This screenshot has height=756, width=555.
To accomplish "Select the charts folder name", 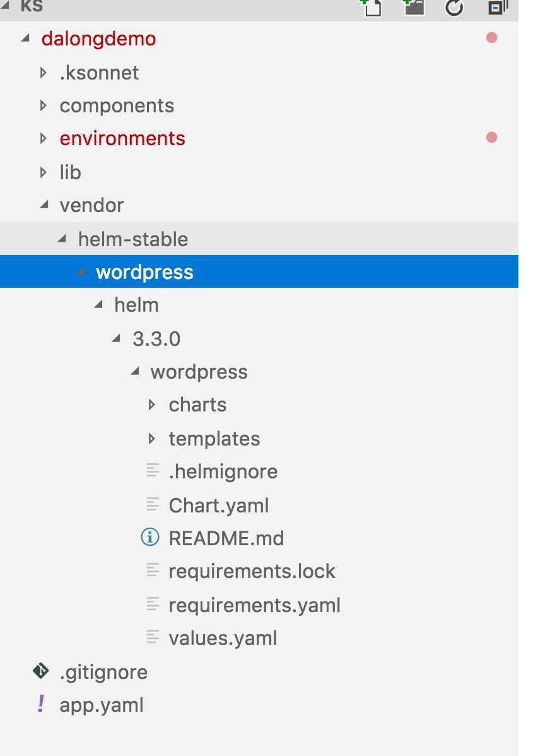I will click(197, 405).
